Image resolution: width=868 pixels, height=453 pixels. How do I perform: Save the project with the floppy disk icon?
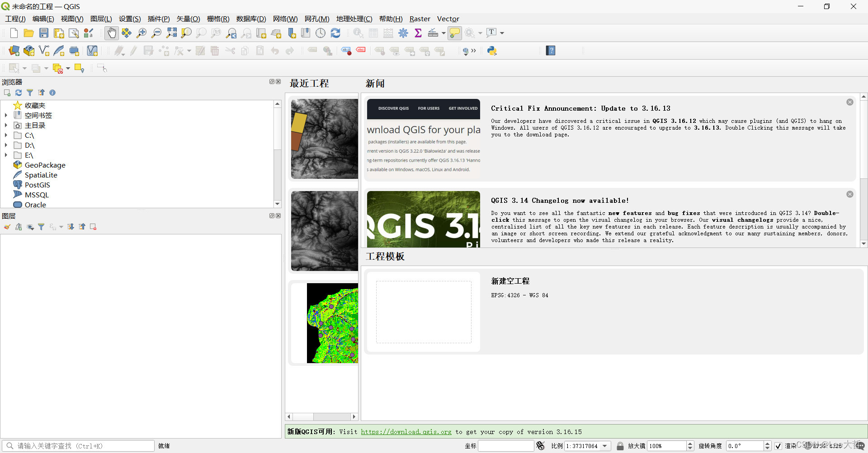pos(44,33)
